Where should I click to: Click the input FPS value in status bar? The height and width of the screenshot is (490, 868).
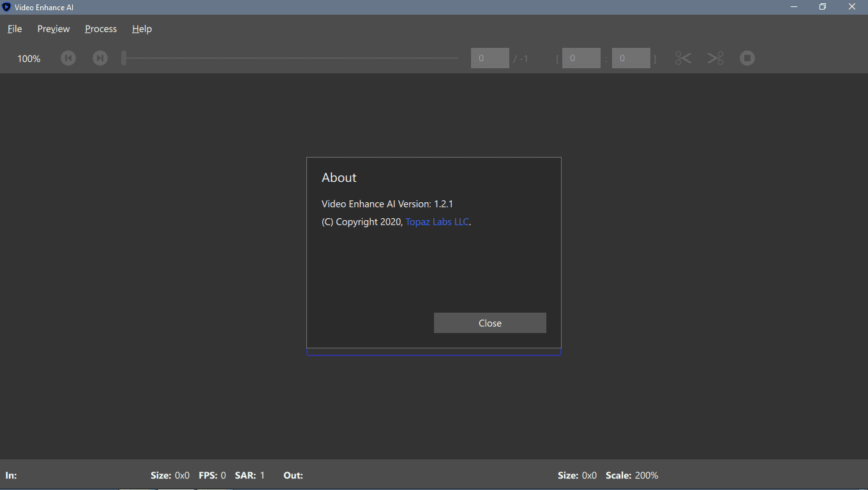coord(223,475)
